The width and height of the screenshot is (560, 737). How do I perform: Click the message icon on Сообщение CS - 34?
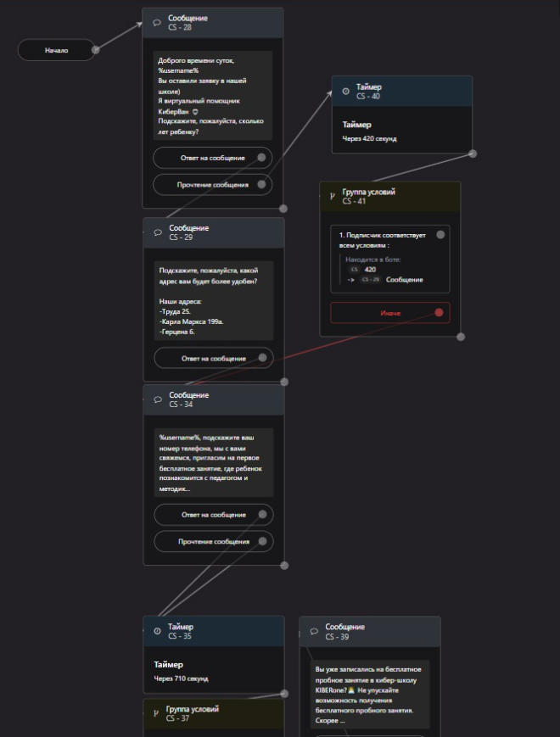[158, 399]
